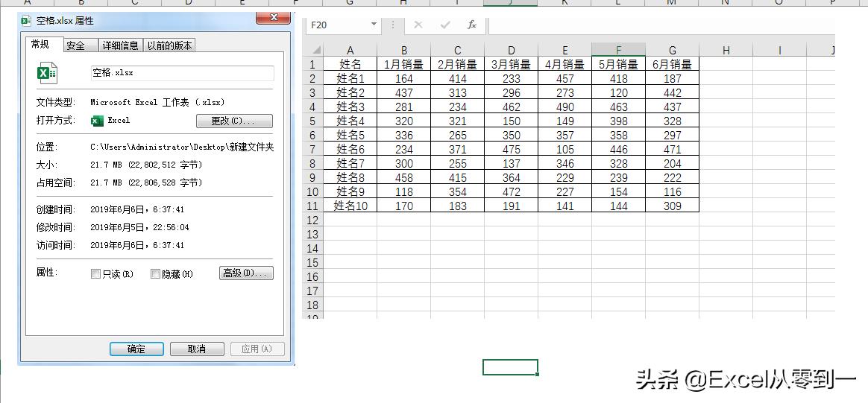Screen dimensions: 868x403
Task: Click the file path text under 位置
Action: [x=182, y=147]
